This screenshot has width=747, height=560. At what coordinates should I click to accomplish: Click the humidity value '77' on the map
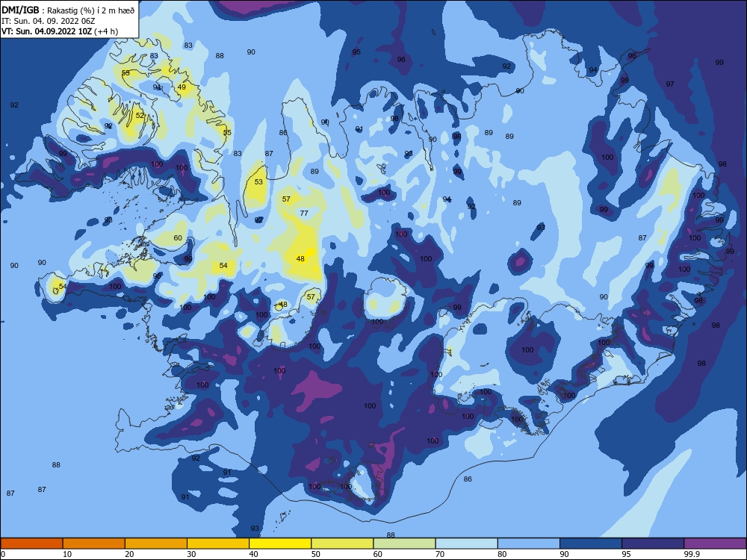[x=305, y=214]
